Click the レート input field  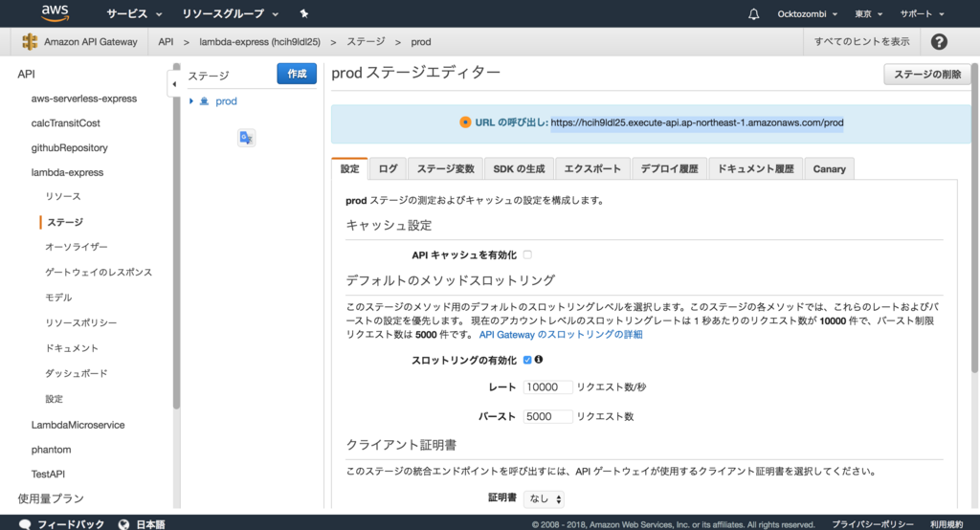coord(547,386)
